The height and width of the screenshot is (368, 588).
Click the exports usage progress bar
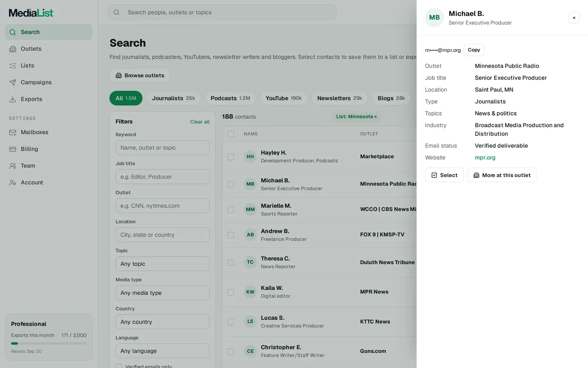(x=49, y=343)
